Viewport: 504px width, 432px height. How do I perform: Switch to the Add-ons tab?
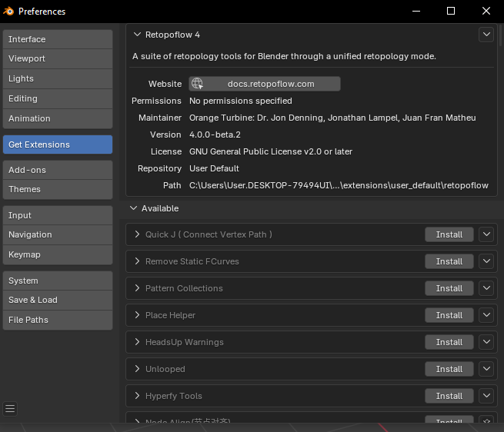tap(57, 170)
